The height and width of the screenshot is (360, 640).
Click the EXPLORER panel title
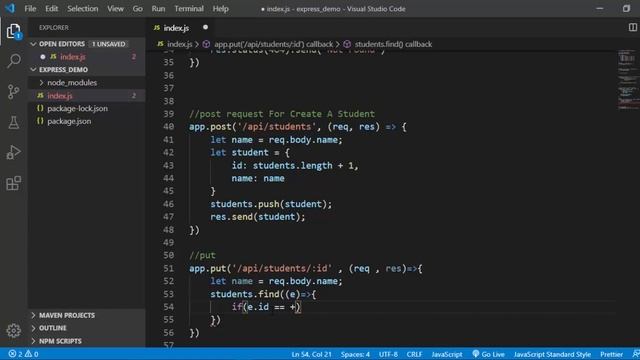click(x=54, y=27)
